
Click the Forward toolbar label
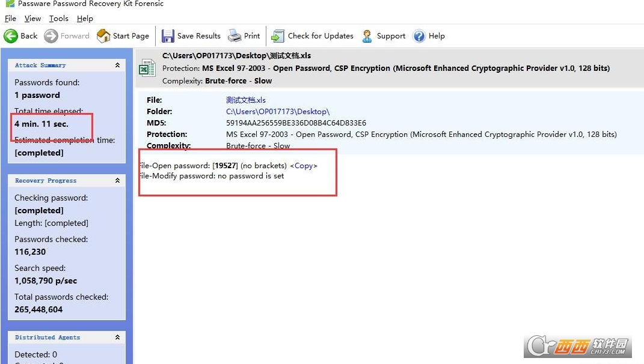(x=75, y=35)
